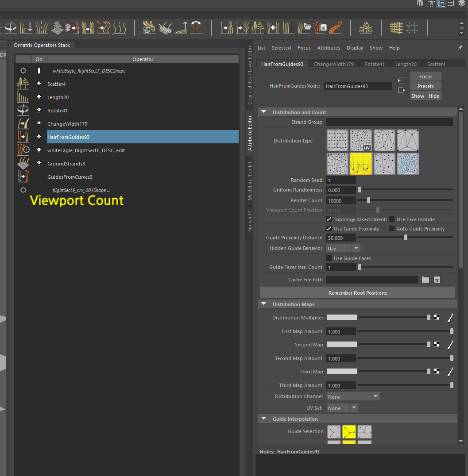Image resolution: width=468 pixels, height=476 pixels.
Task: Collapse the Distribution Maps section
Action: coord(264,304)
